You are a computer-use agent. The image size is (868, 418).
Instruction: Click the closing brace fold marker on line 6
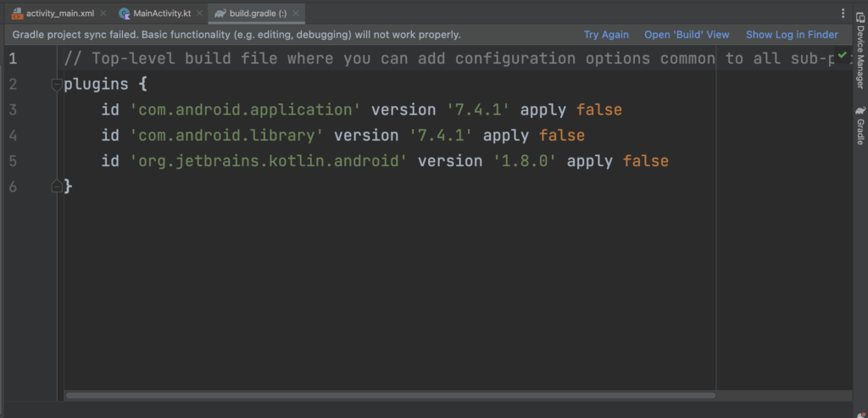(57, 186)
